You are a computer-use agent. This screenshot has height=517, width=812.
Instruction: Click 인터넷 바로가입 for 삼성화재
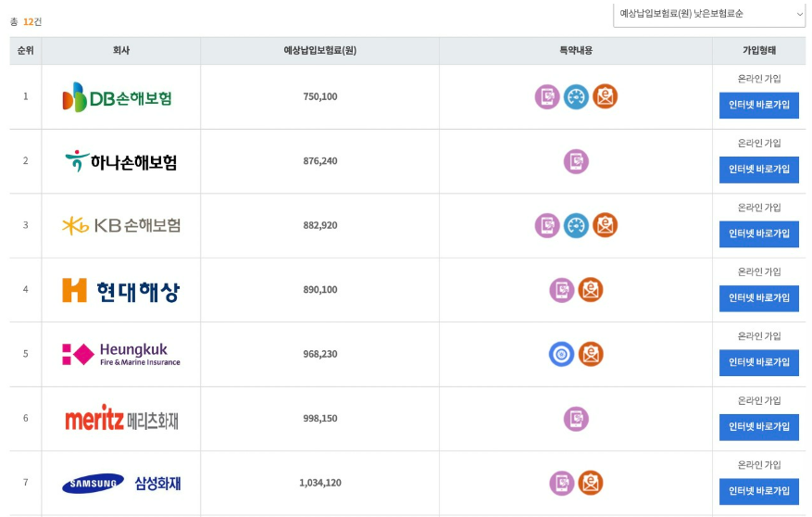[758, 491]
